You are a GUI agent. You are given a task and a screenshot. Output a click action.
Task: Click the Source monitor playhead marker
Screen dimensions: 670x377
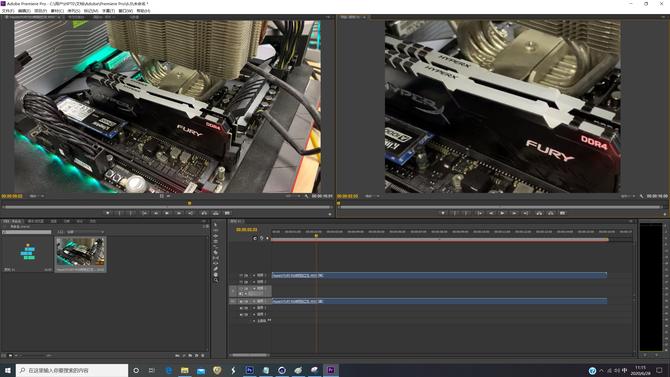pyautogui.click(x=190, y=203)
